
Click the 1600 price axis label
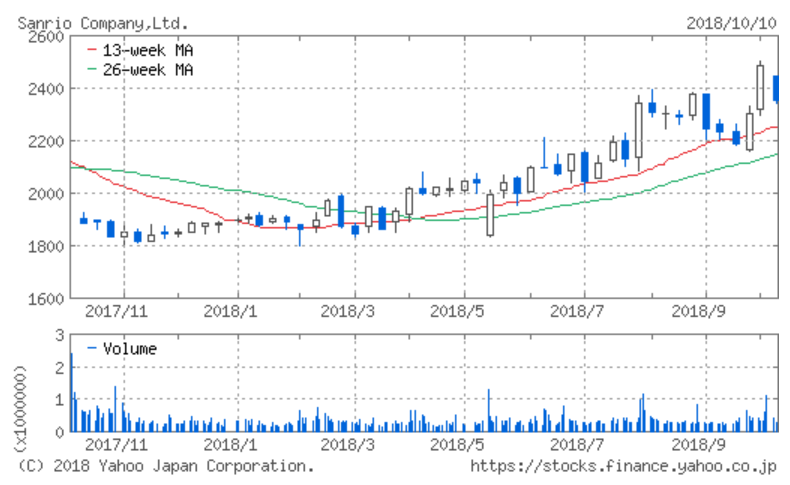click(x=48, y=298)
